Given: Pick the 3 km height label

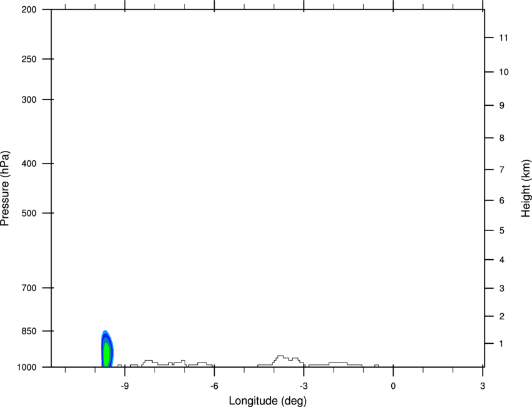Looking at the screenshot, I should [502, 289].
